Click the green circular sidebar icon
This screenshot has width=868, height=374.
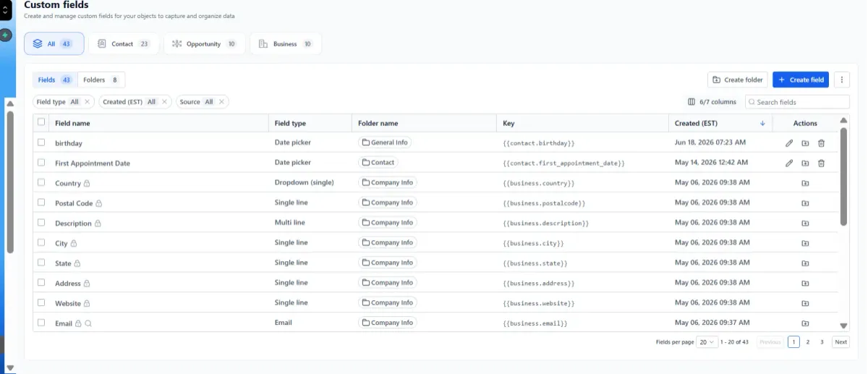[x=5, y=35]
